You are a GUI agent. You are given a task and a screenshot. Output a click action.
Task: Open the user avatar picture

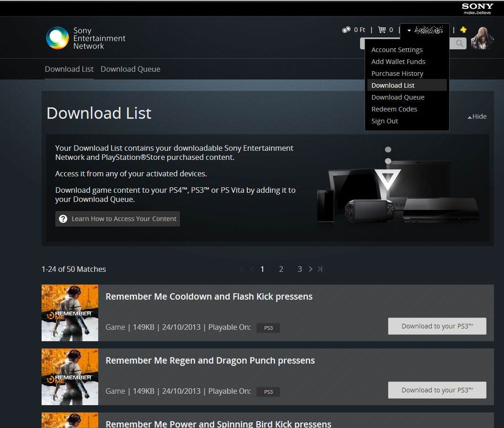coord(482,38)
